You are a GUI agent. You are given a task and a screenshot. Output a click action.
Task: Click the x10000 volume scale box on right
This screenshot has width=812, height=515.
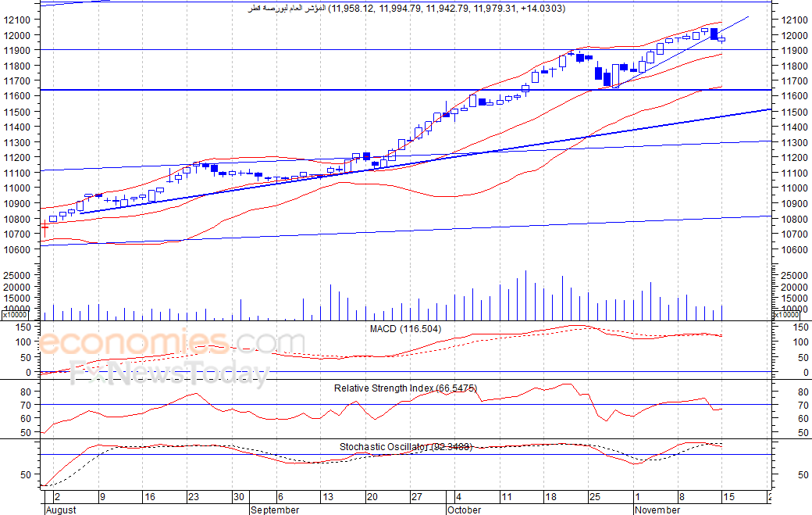786,314
